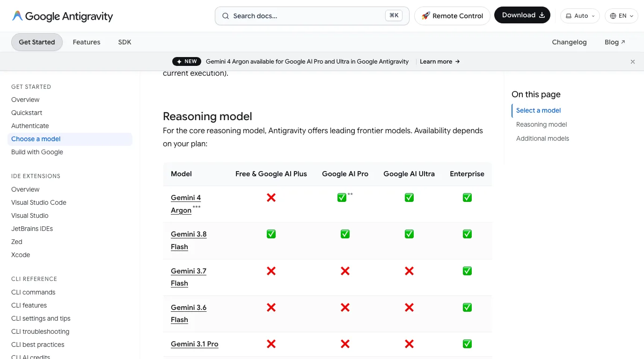Jump to Additional models section
The height and width of the screenshot is (359, 644).
(542, 138)
